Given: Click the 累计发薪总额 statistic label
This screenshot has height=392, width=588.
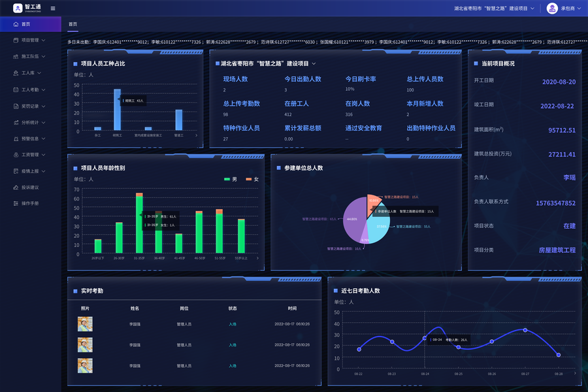Looking at the screenshot, I should (x=302, y=128).
